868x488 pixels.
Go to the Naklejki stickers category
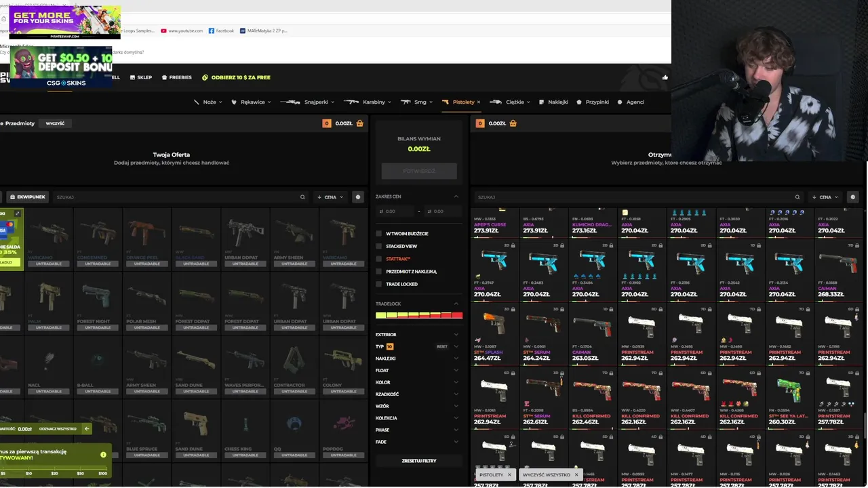pos(553,102)
